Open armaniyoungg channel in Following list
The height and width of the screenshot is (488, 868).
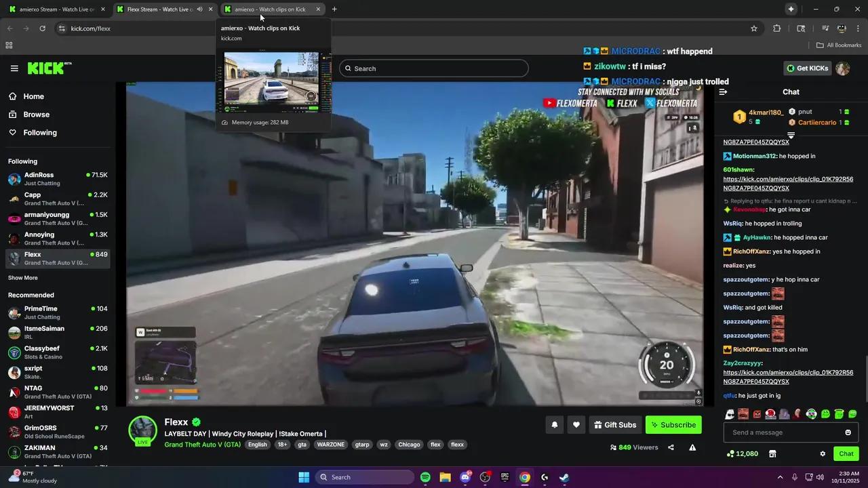coord(58,218)
